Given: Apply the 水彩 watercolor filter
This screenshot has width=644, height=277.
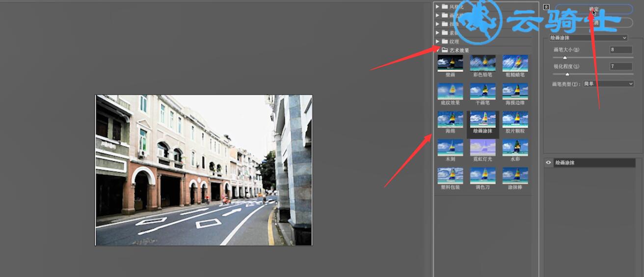Looking at the screenshot, I should point(515,147).
